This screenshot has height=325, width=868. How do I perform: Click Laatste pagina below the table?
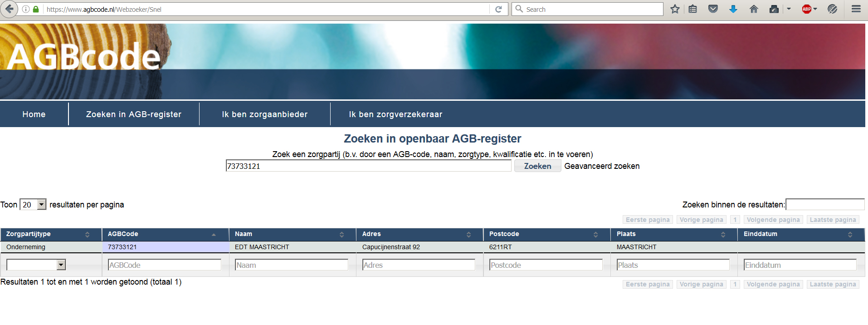click(x=833, y=284)
